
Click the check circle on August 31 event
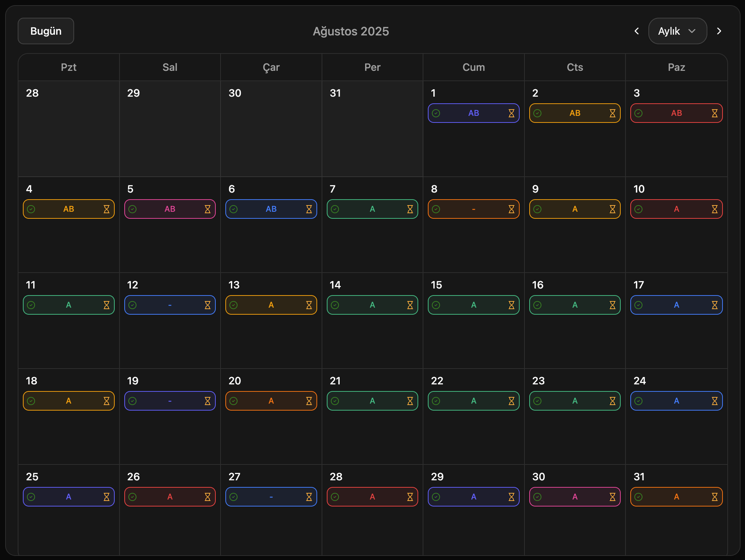(638, 497)
